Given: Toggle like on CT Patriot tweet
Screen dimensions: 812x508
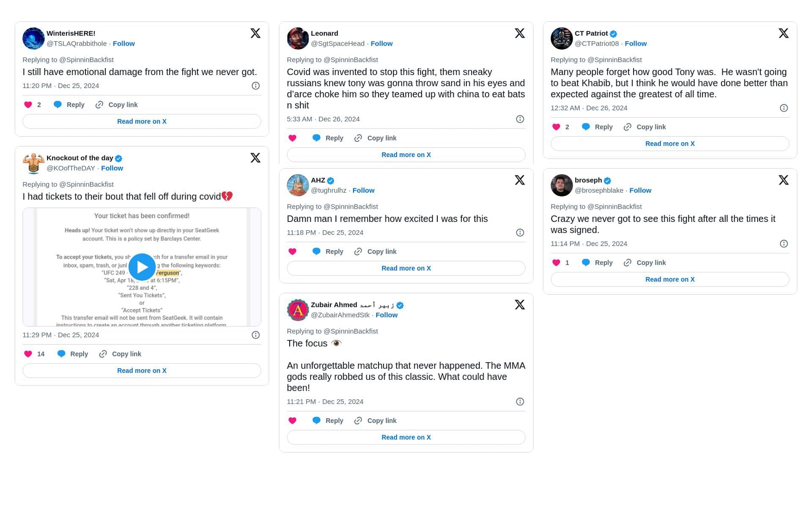Looking at the screenshot, I should coord(556,127).
